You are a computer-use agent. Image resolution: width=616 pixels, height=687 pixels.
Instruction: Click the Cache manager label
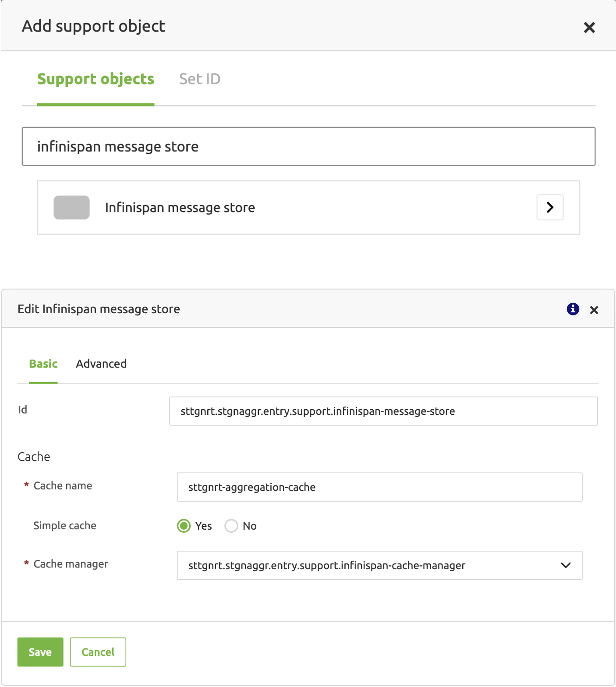pos(71,564)
